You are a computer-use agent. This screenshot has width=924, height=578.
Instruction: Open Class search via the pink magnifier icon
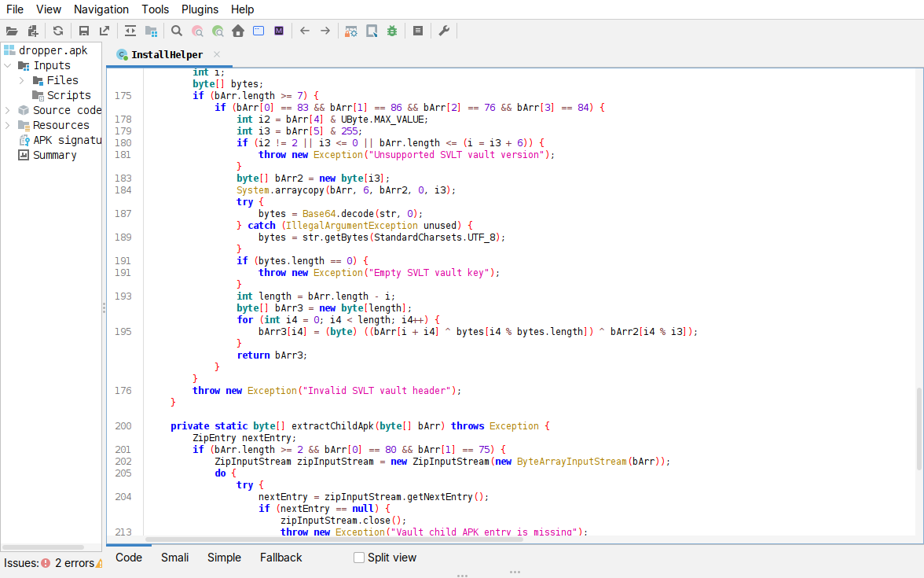point(197,31)
